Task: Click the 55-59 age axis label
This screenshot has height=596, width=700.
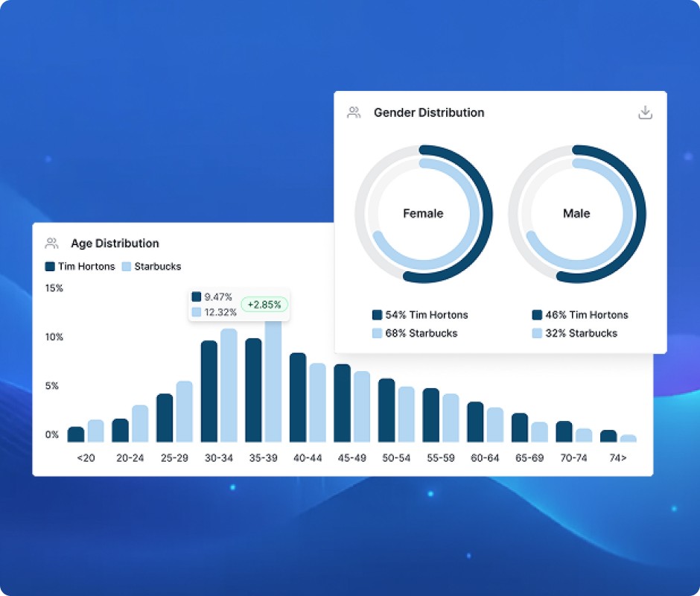Action: click(441, 458)
